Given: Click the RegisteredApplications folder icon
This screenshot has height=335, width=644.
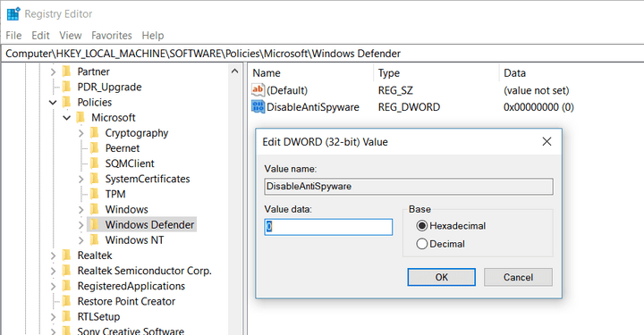Looking at the screenshot, I should click(66, 286).
